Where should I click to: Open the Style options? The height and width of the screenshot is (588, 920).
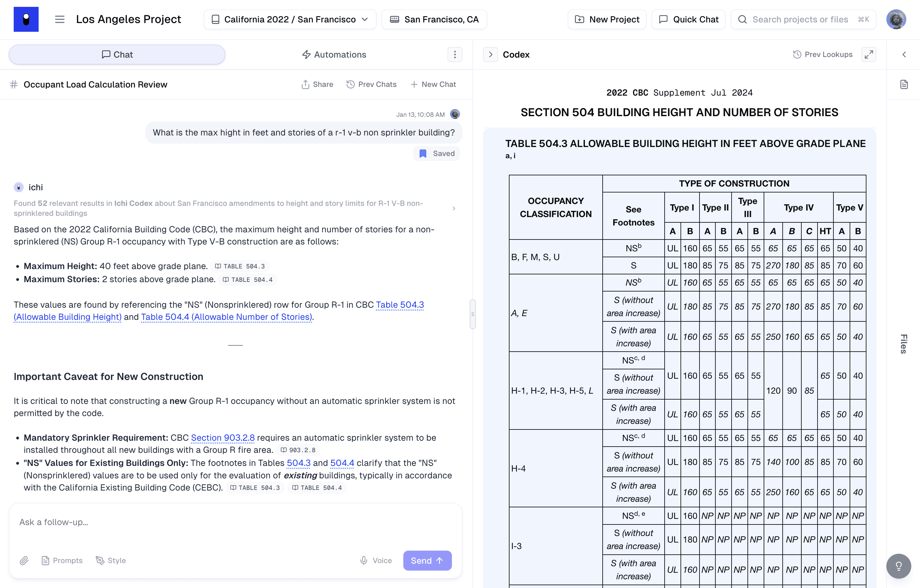coord(111,560)
